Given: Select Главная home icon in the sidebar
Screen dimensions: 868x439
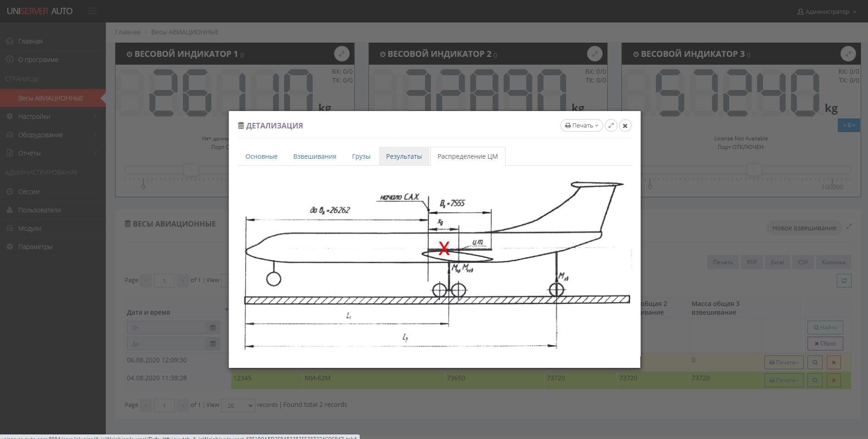Looking at the screenshot, I should (10, 41).
